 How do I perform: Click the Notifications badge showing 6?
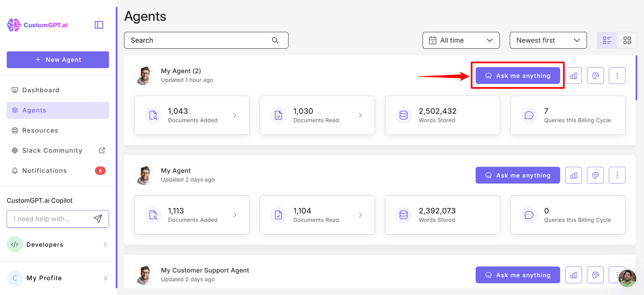100,171
